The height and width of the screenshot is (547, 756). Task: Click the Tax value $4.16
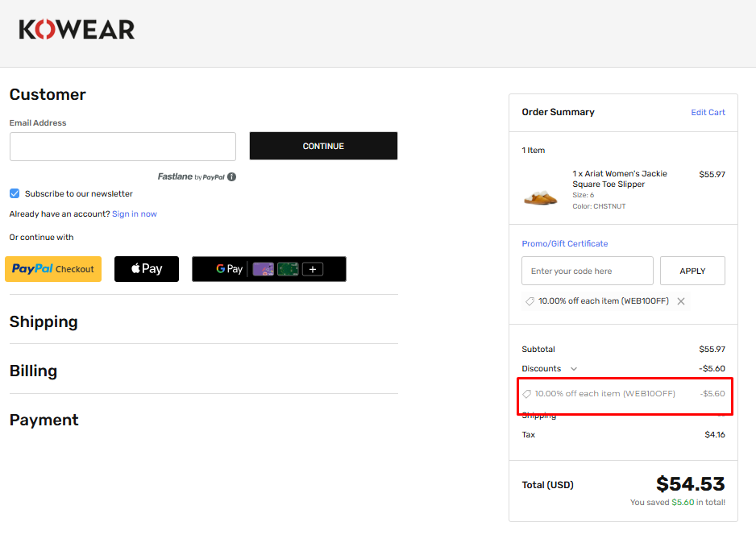(x=715, y=435)
